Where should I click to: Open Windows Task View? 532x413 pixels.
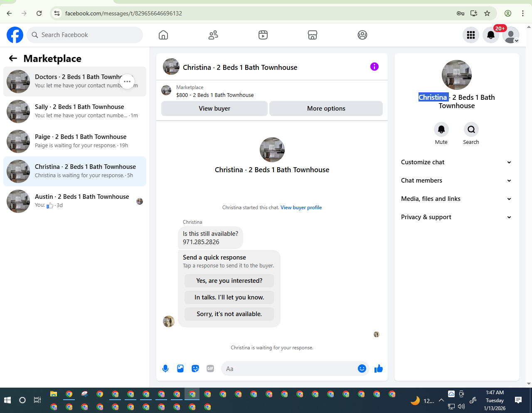(37, 400)
